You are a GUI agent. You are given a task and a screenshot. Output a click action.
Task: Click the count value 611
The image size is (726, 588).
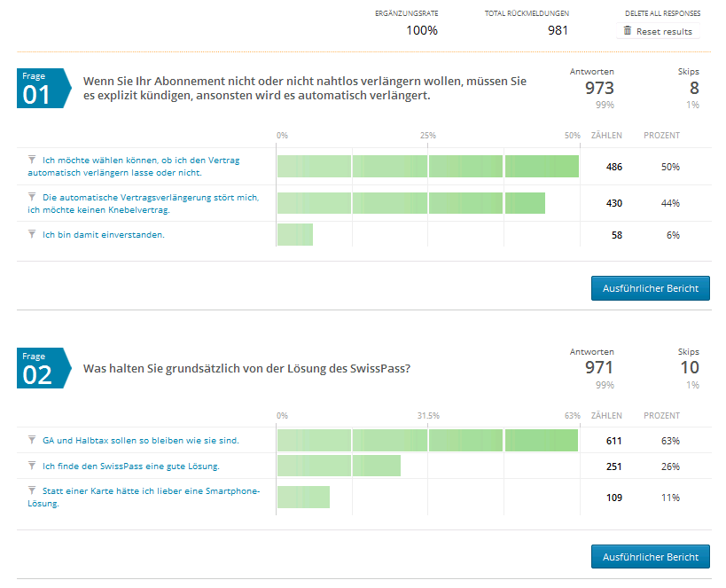[x=614, y=441]
